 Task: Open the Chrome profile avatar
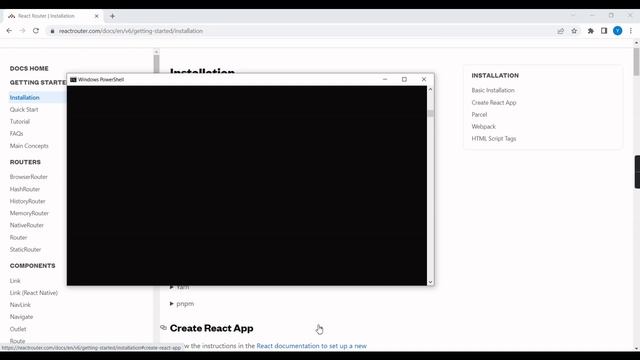618,31
